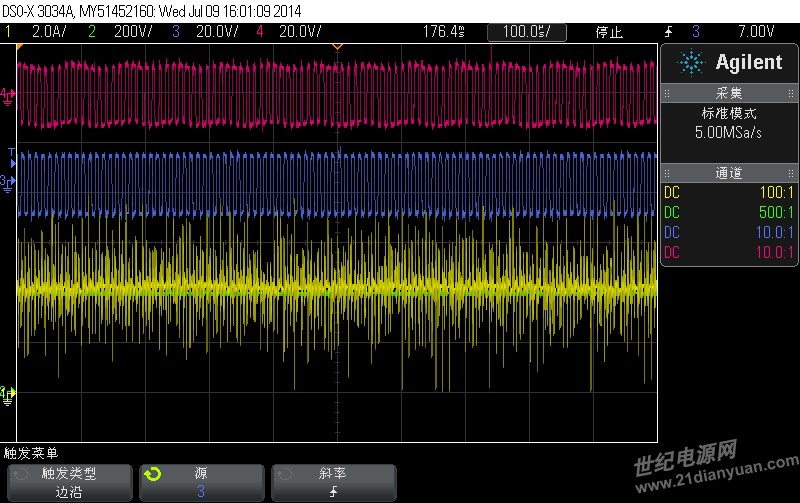Image resolution: width=800 pixels, height=503 pixels.
Task: Click the orange trigger time reference marker at top center
Action: (337, 47)
